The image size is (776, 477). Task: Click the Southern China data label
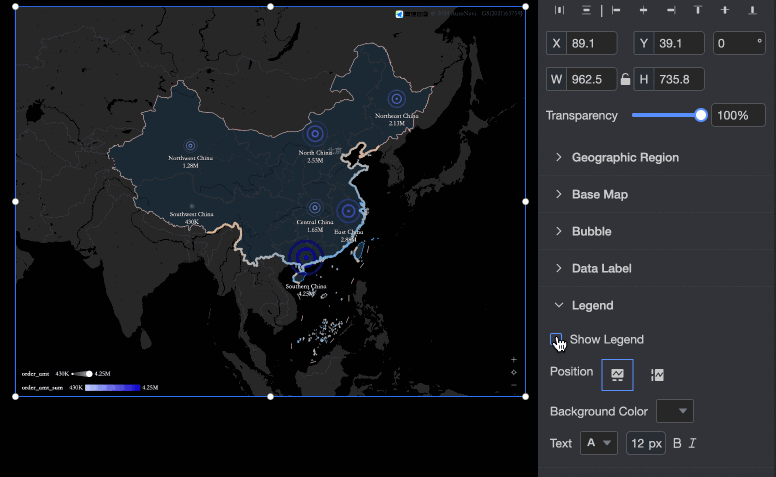pyautogui.click(x=306, y=290)
